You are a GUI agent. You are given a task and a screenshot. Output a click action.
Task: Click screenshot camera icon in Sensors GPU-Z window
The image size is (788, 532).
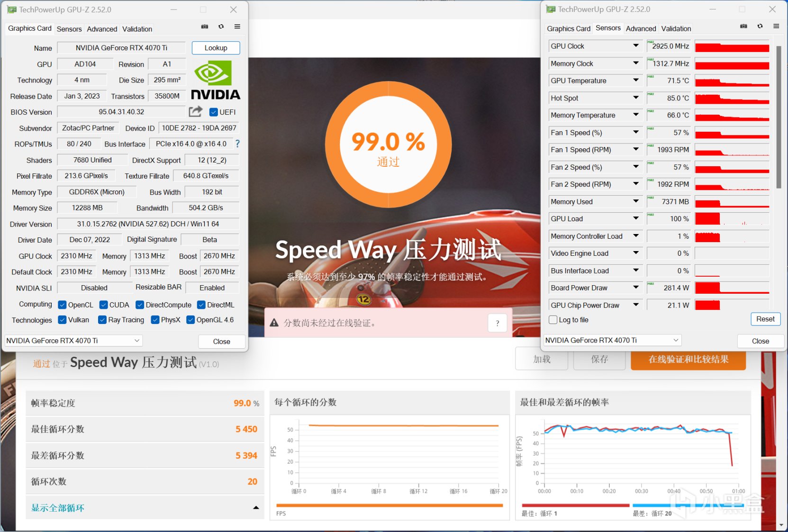click(x=744, y=26)
